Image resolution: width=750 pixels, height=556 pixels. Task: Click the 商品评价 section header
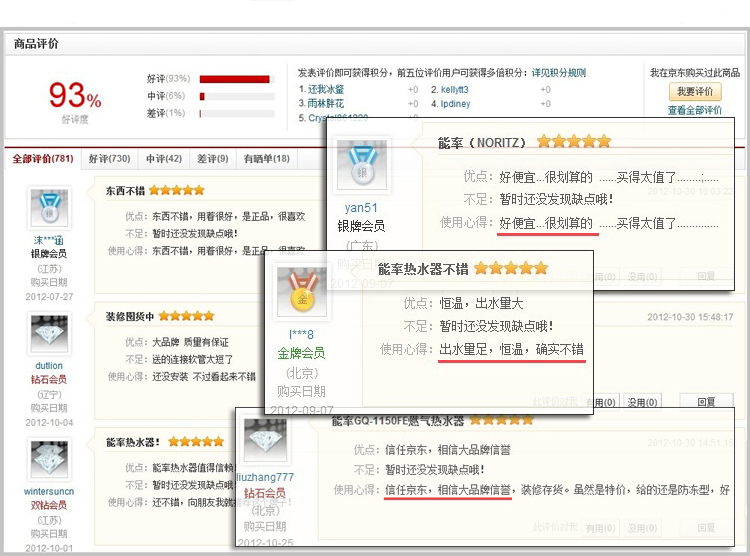click(x=36, y=44)
